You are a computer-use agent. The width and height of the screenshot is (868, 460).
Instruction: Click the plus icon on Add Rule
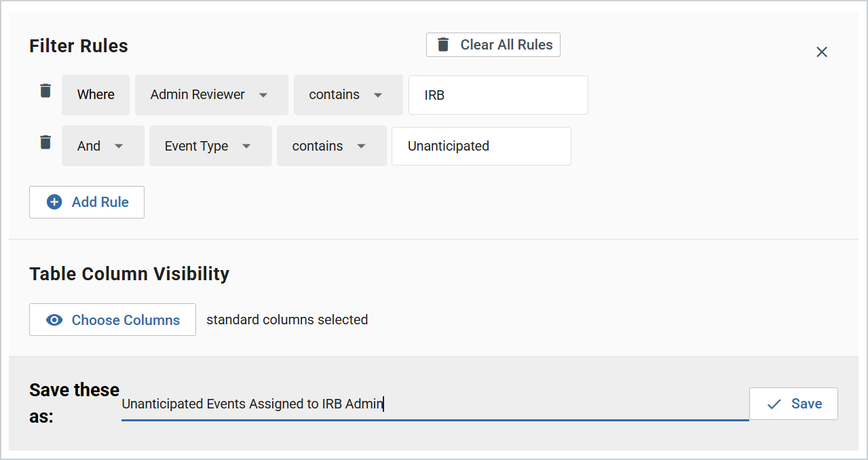tap(54, 202)
